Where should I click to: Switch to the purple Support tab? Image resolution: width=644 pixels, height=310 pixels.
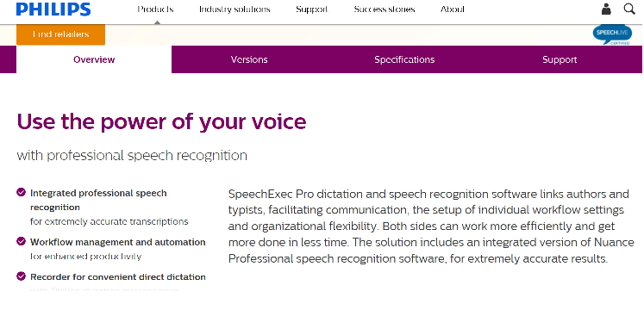pyautogui.click(x=560, y=59)
